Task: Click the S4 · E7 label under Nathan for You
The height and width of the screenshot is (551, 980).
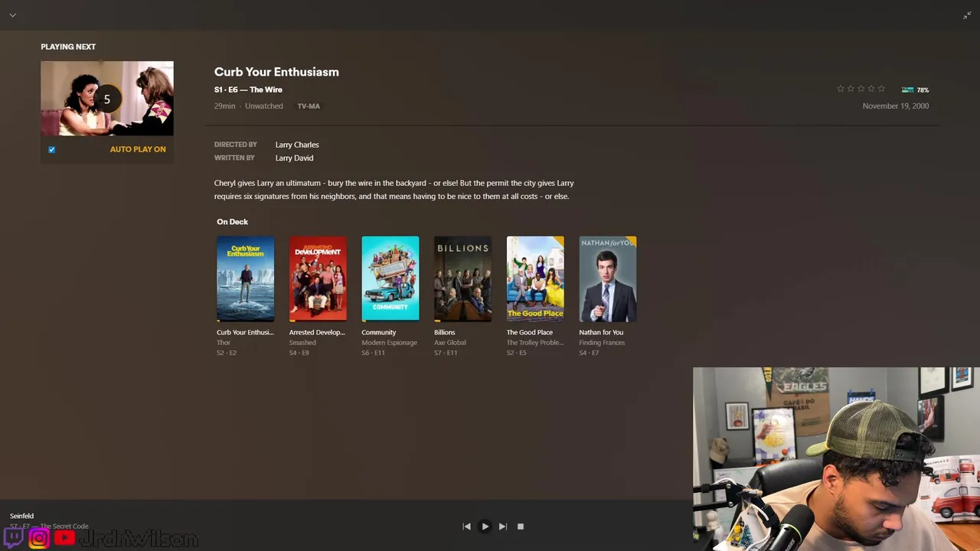Action: tap(589, 353)
